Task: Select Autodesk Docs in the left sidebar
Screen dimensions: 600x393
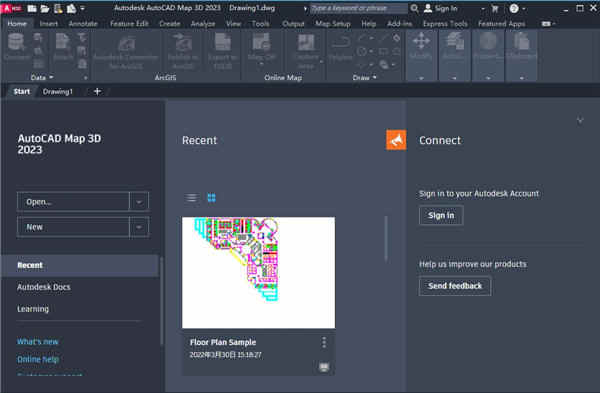Action: tap(44, 287)
